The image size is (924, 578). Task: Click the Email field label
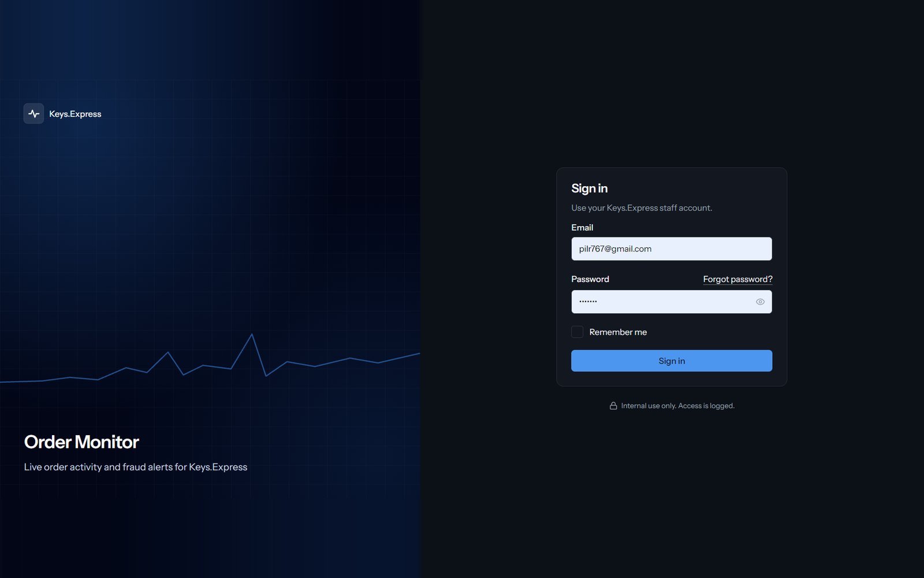coord(582,228)
